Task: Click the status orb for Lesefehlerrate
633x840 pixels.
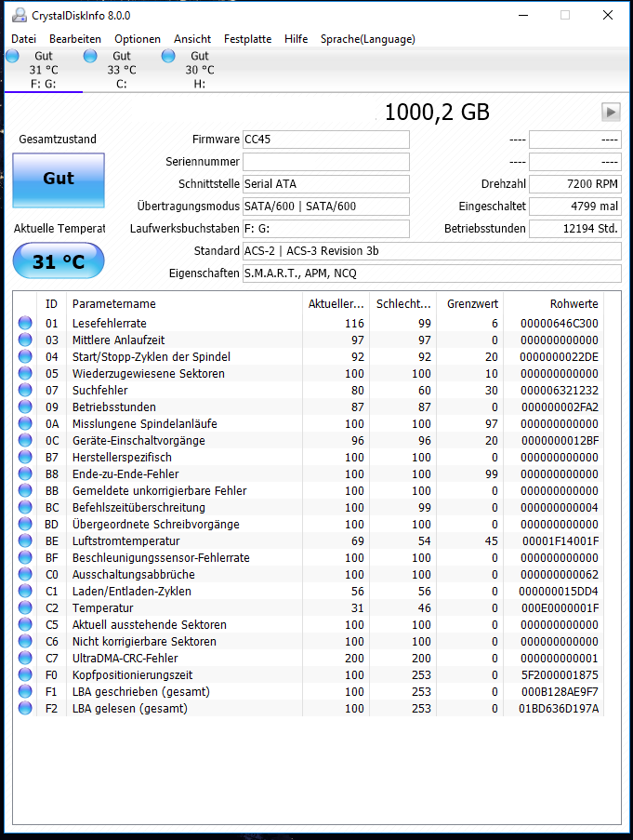Action: click(x=25, y=323)
